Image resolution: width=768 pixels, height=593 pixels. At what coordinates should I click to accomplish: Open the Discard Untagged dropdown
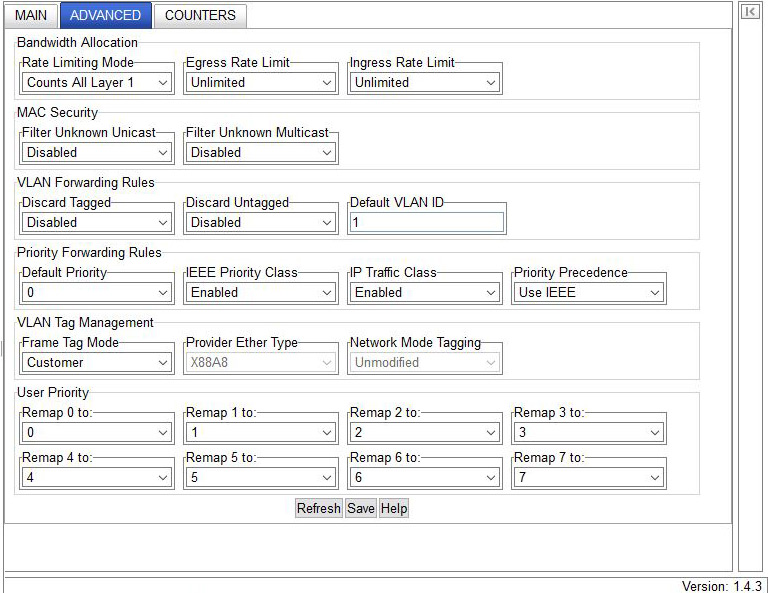261,223
